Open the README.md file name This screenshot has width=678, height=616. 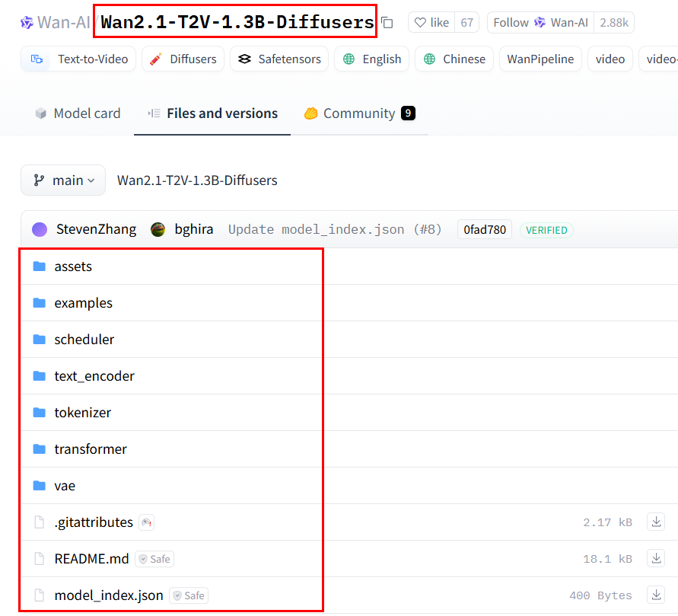pos(91,559)
